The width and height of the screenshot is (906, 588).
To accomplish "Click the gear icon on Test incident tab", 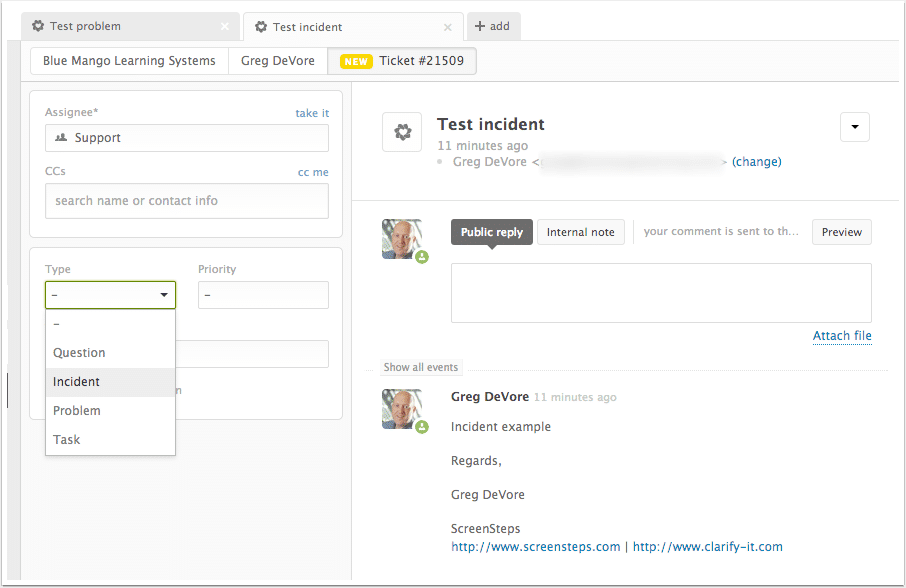I will 260,27.
